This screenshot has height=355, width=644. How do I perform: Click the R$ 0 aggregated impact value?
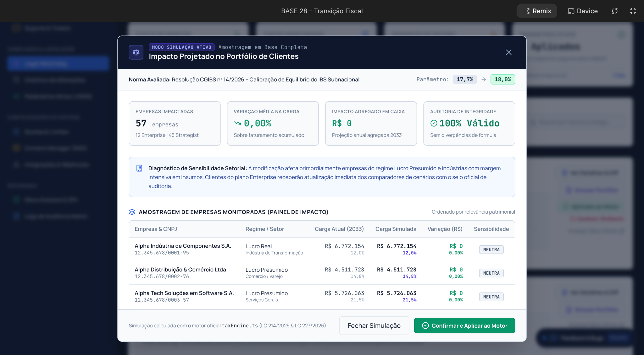point(342,123)
